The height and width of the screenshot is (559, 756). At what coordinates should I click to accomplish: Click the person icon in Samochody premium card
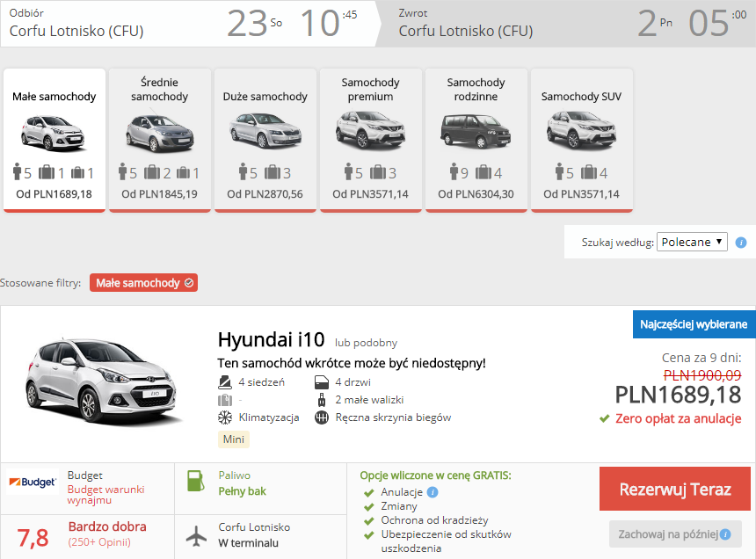(349, 171)
